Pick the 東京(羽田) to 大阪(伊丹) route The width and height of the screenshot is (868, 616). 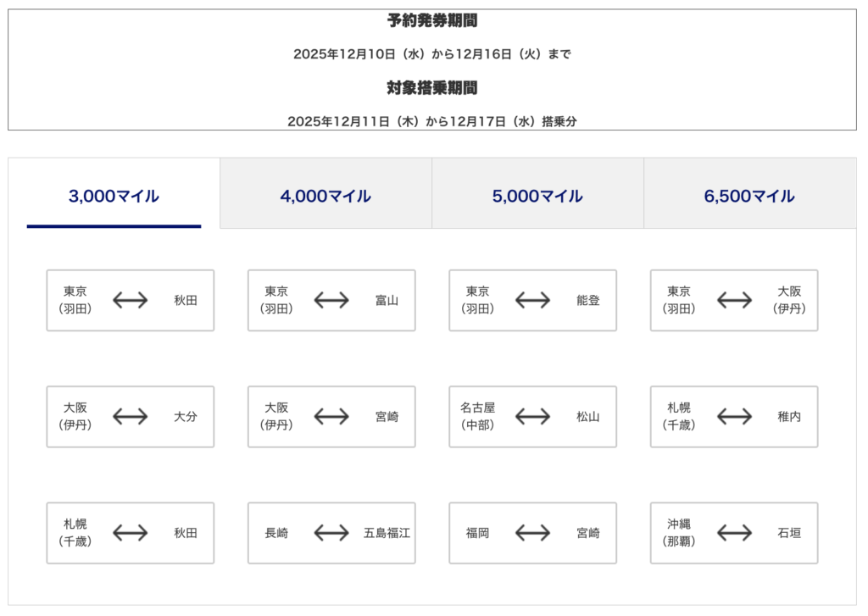pos(734,301)
